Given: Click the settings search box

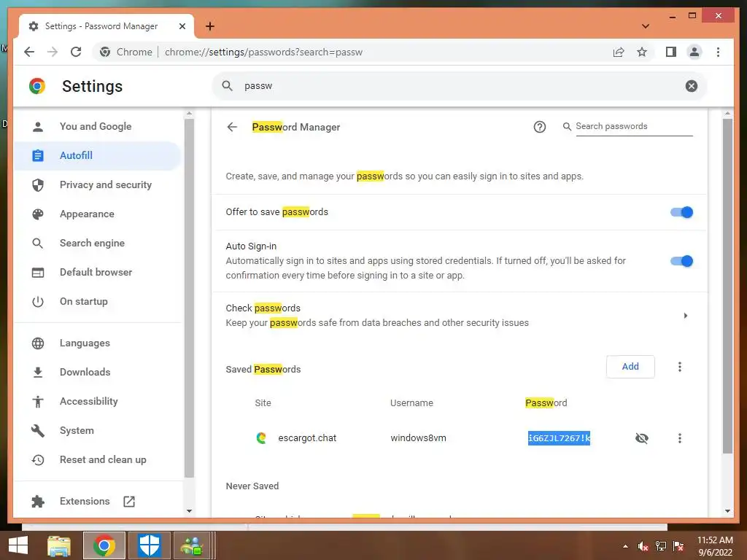Looking at the screenshot, I should click(x=459, y=86).
